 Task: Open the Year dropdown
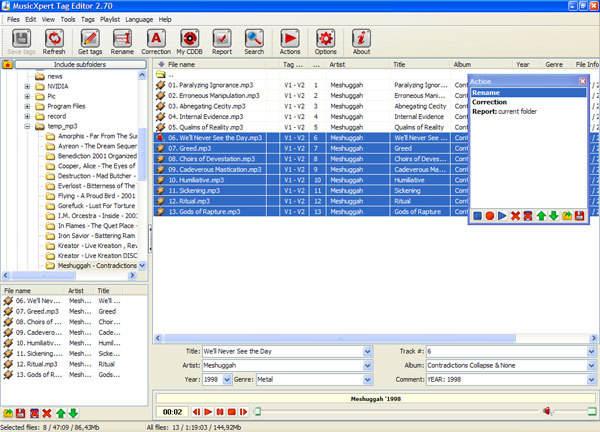[x=227, y=380]
